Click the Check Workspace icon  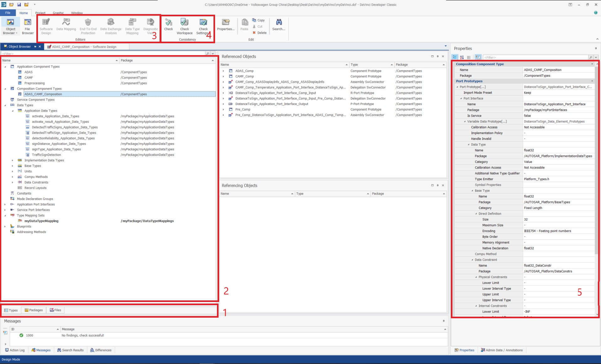coord(184,22)
